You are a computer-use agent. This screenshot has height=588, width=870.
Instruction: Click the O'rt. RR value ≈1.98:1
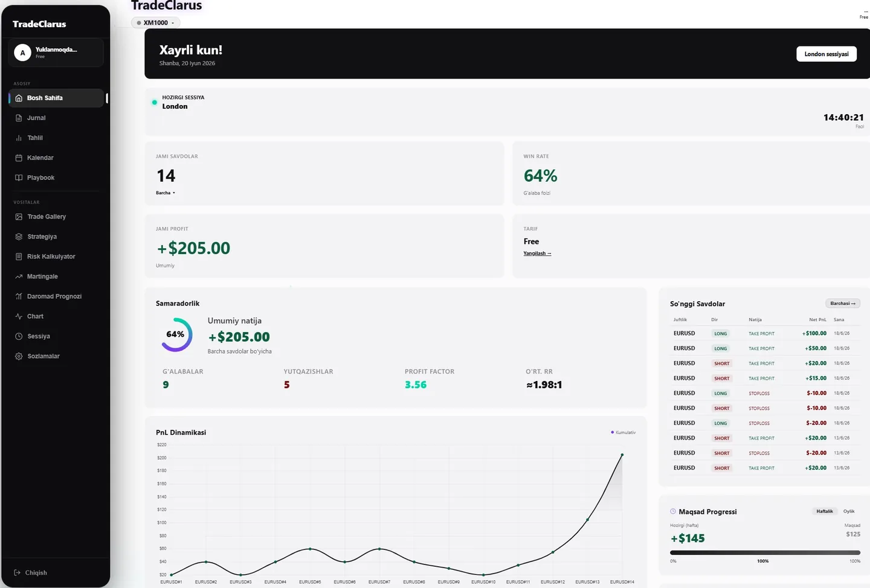(544, 385)
